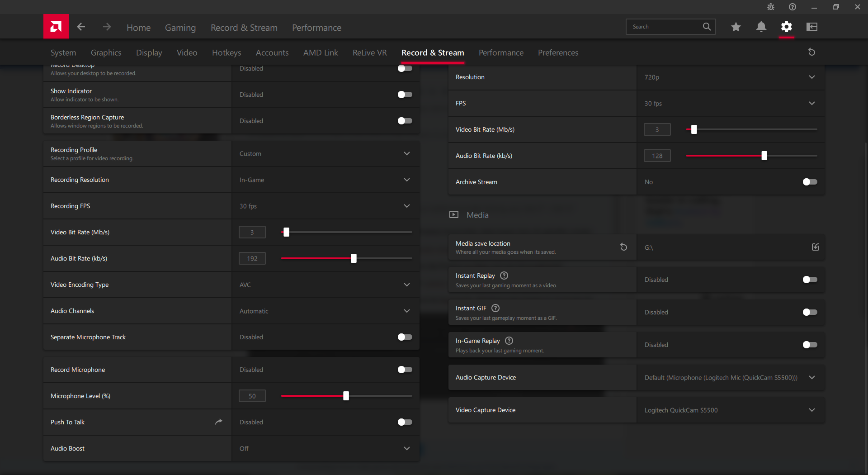The width and height of the screenshot is (868, 475).
Task: Edit the Media save location folder
Action: point(816,247)
